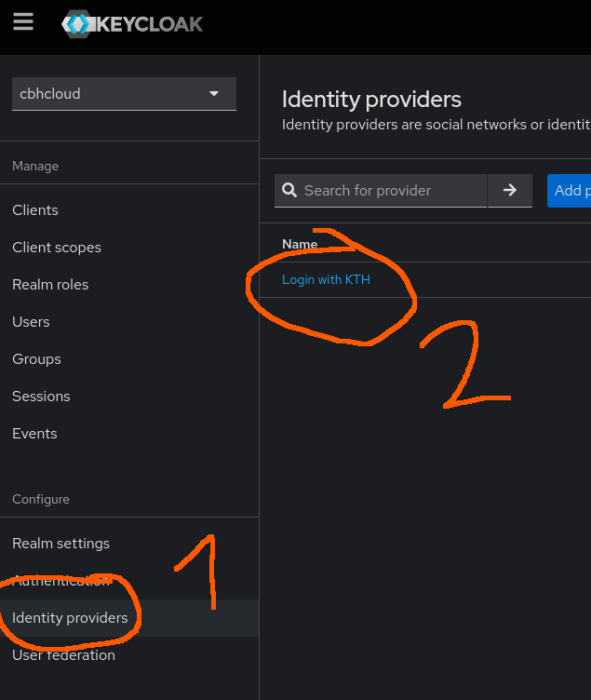Open the hamburger navigation menu

(23, 22)
